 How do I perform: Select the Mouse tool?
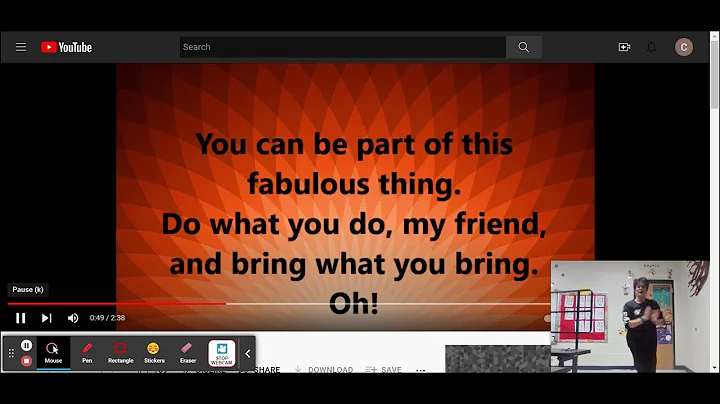(53, 353)
